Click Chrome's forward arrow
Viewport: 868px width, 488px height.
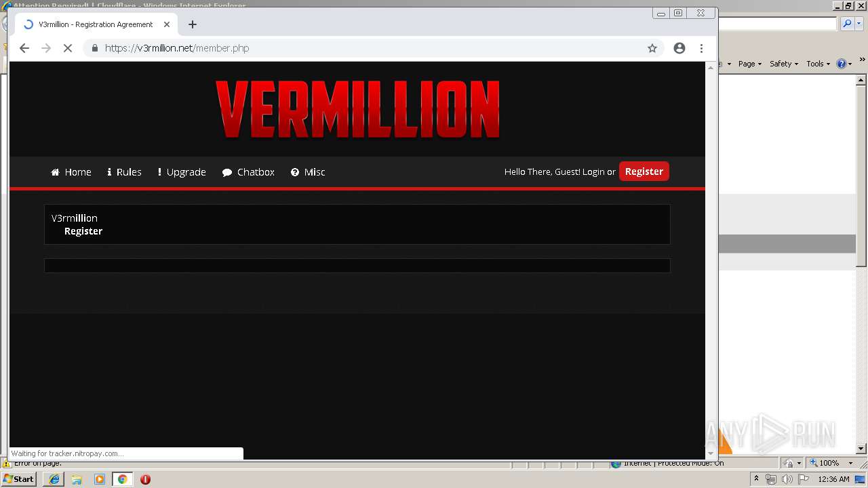[x=46, y=48]
